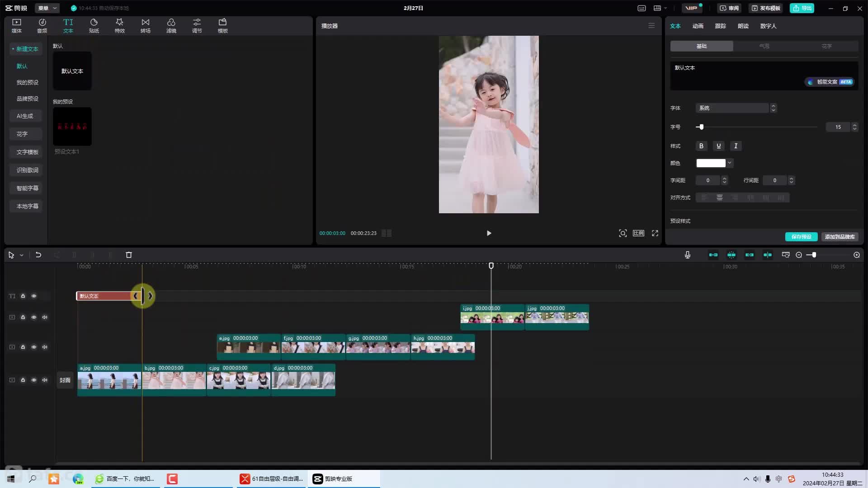The width and height of the screenshot is (868, 488).
Task: Toggle preview axis on timeline
Action: point(768,255)
